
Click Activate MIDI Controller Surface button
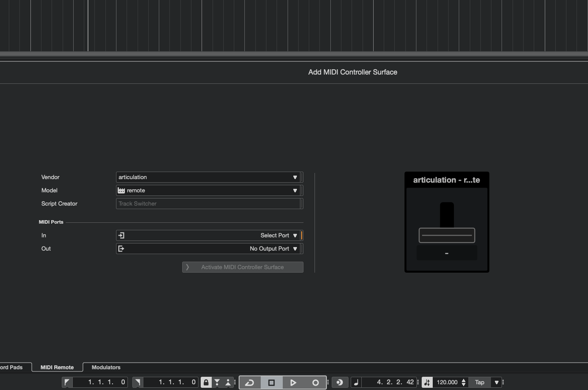click(x=243, y=267)
